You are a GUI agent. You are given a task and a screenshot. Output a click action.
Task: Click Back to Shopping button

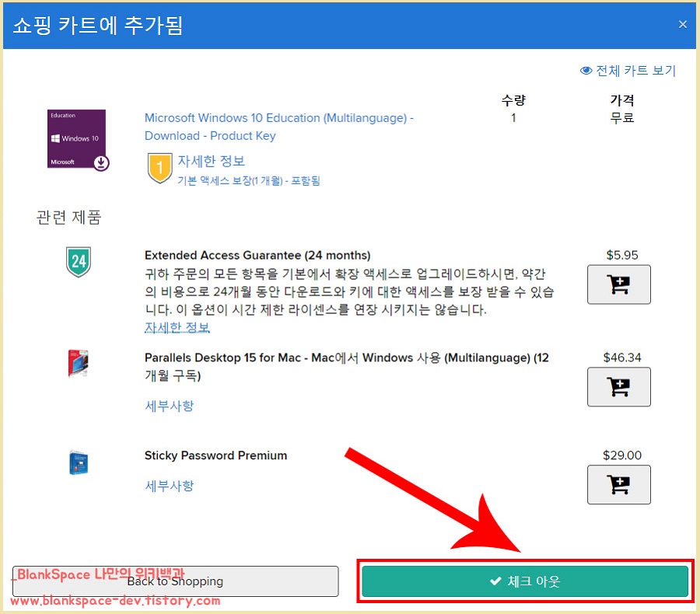(175, 581)
